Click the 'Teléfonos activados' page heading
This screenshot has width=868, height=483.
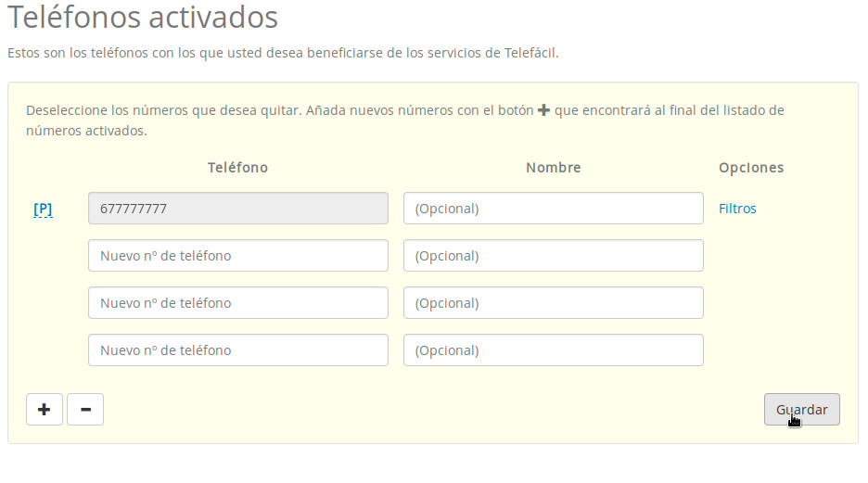click(143, 17)
